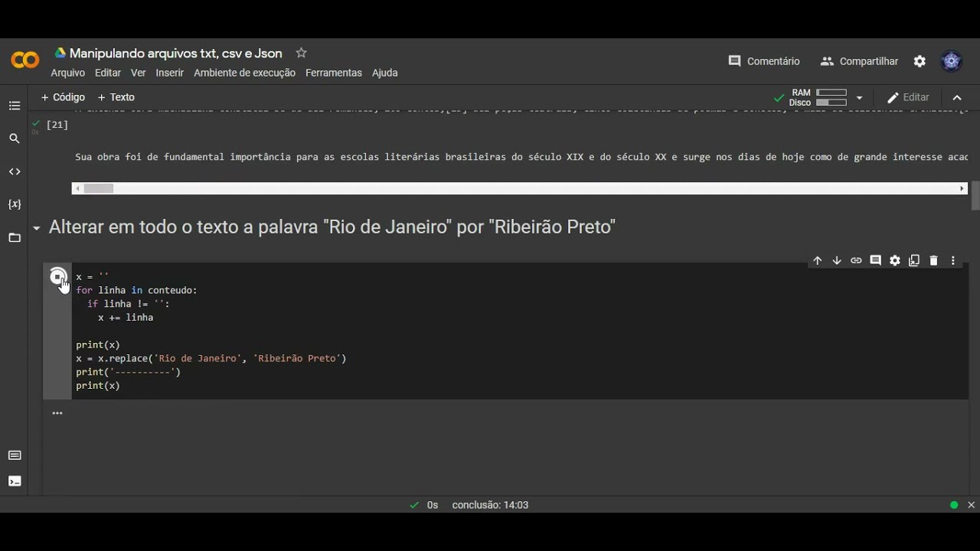Add a comment to the cell icon
Image resolution: width=980 pixels, height=551 pixels.
[x=876, y=261]
